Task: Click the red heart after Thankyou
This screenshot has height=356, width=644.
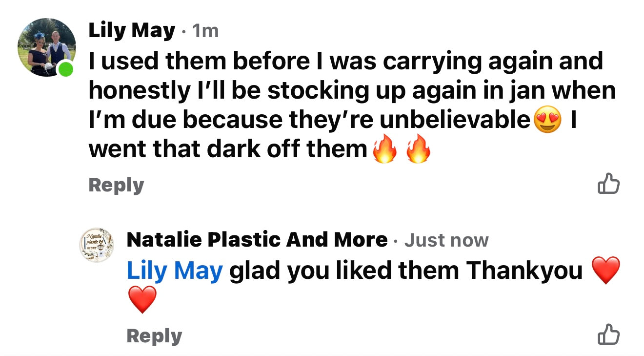Action: [x=605, y=270]
